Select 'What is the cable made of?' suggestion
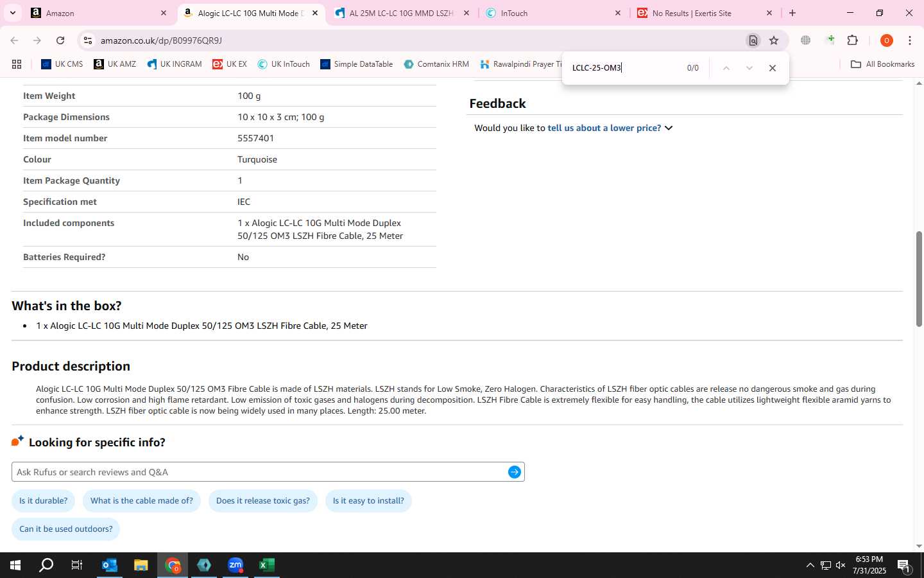The height and width of the screenshot is (578, 924). click(x=142, y=500)
